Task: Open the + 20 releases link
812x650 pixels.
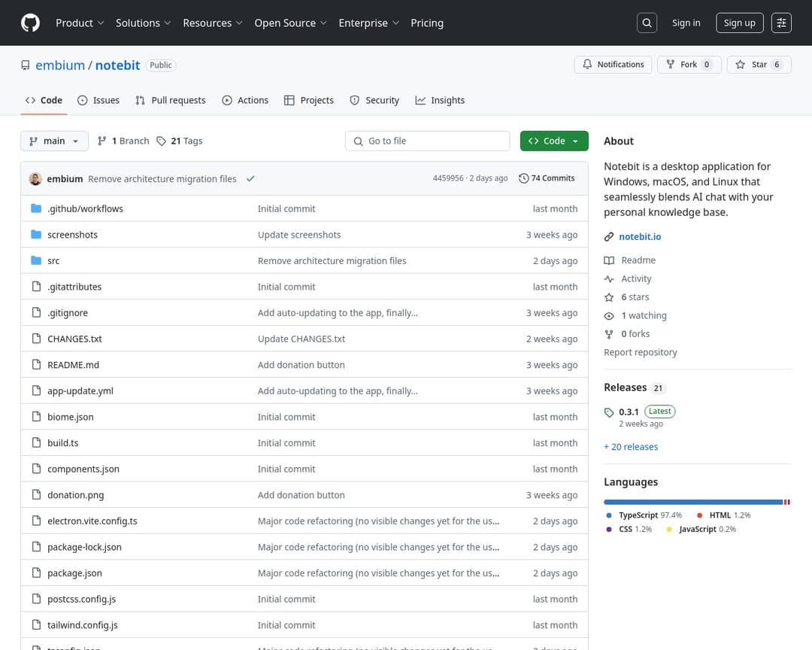Action: coord(631,447)
